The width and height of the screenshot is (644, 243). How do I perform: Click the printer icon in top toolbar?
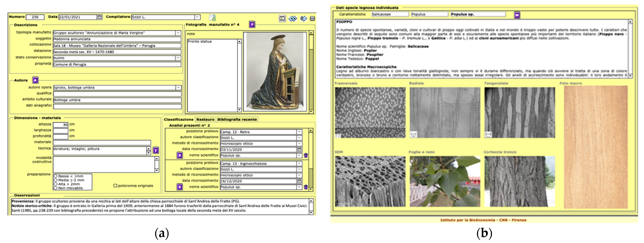coord(312,18)
